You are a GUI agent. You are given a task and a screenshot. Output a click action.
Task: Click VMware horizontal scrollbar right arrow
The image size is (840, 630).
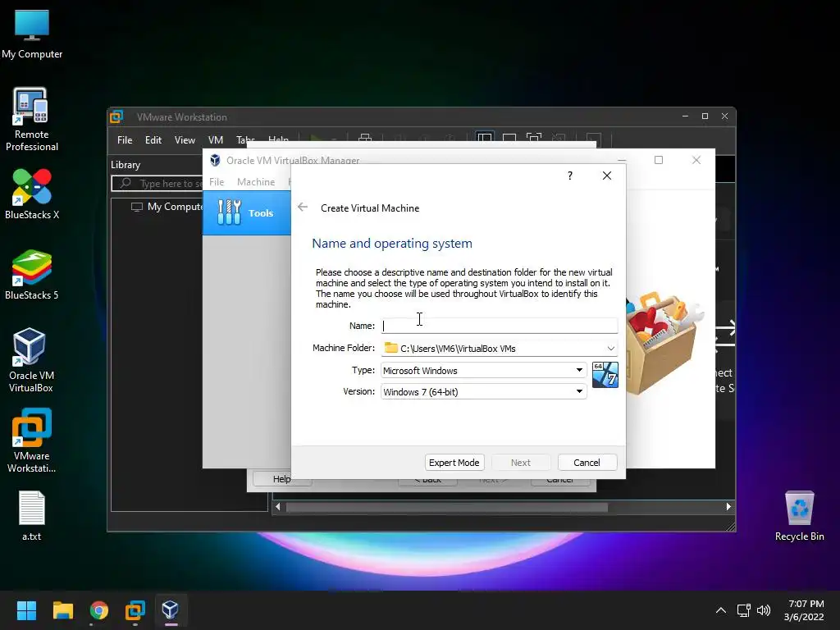(728, 506)
